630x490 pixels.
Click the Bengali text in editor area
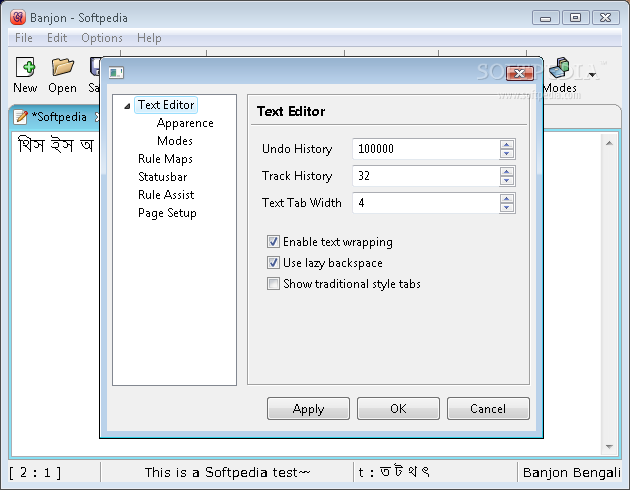click(55, 145)
